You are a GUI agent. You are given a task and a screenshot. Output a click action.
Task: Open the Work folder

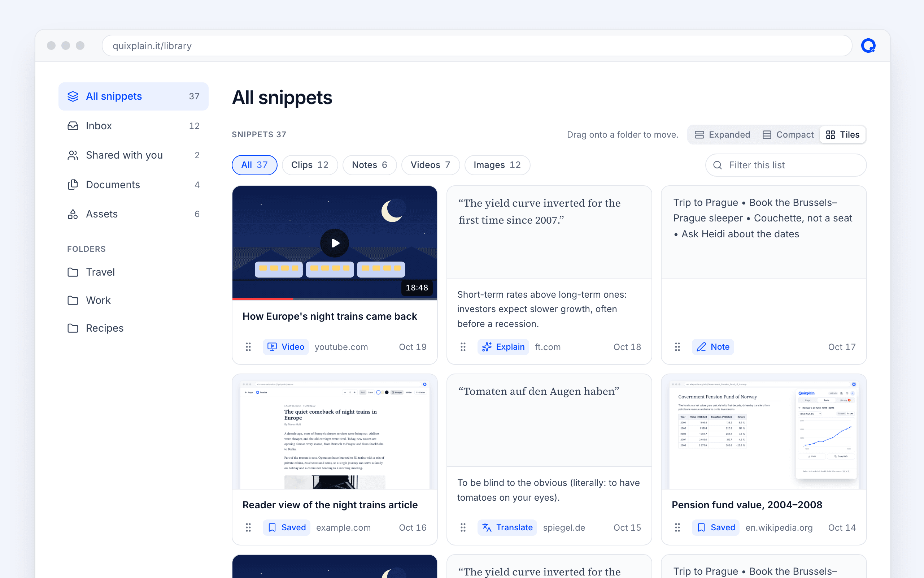point(133,301)
